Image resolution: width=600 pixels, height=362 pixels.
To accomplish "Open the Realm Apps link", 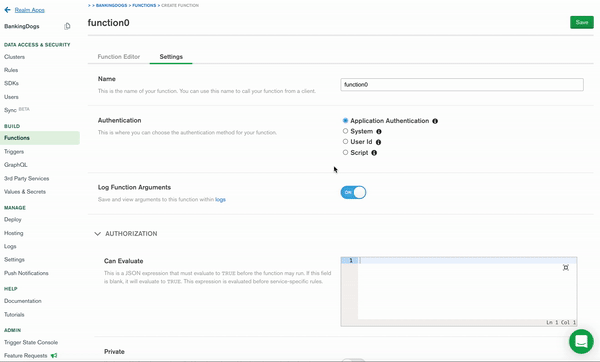I will [x=29, y=10].
